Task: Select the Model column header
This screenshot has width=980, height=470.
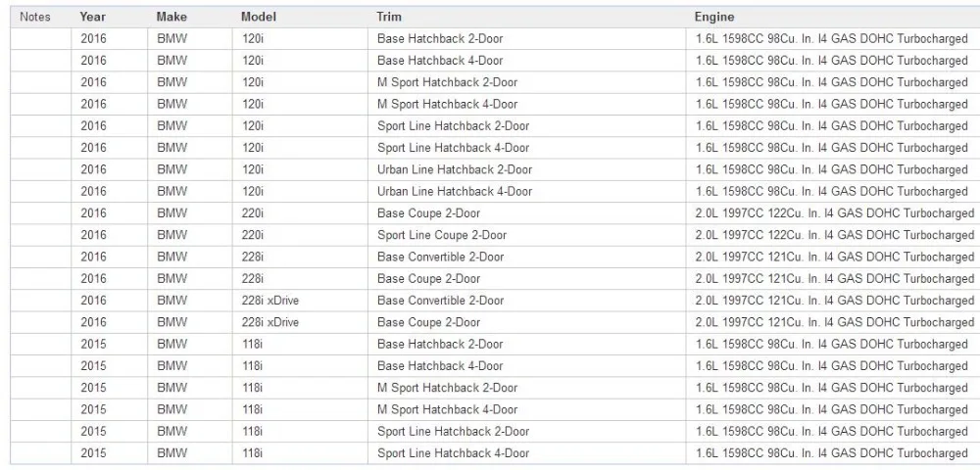Action: pyautogui.click(x=258, y=17)
